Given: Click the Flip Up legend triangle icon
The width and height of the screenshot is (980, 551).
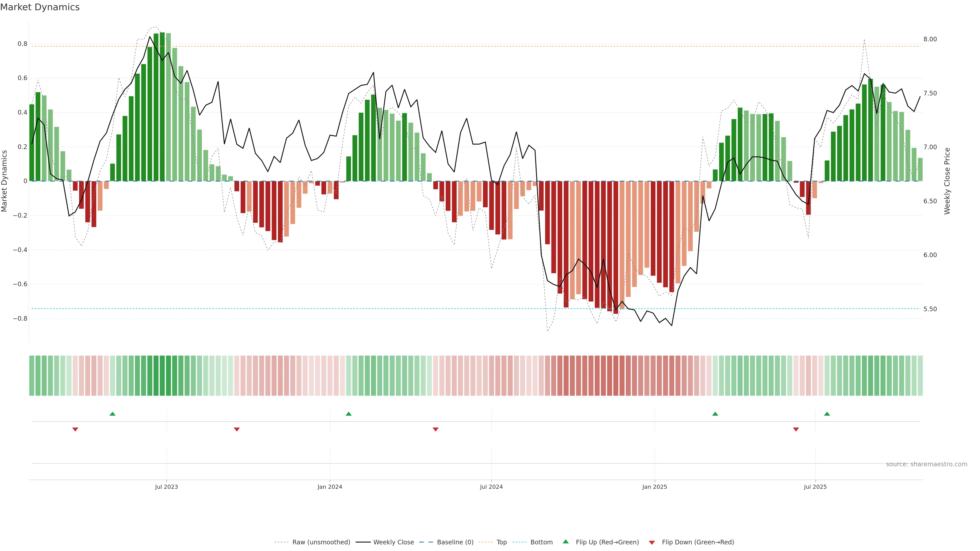Looking at the screenshot, I should (x=565, y=542).
